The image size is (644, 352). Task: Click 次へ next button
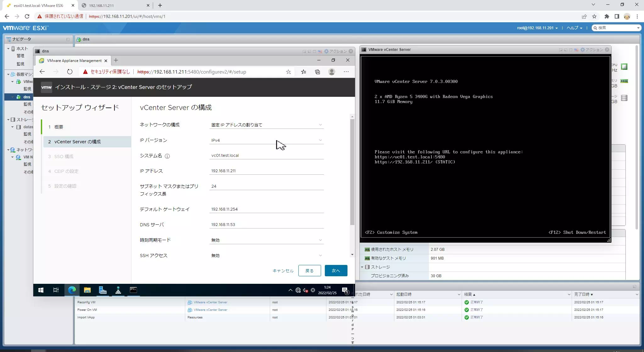pyautogui.click(x=336, y=271)
